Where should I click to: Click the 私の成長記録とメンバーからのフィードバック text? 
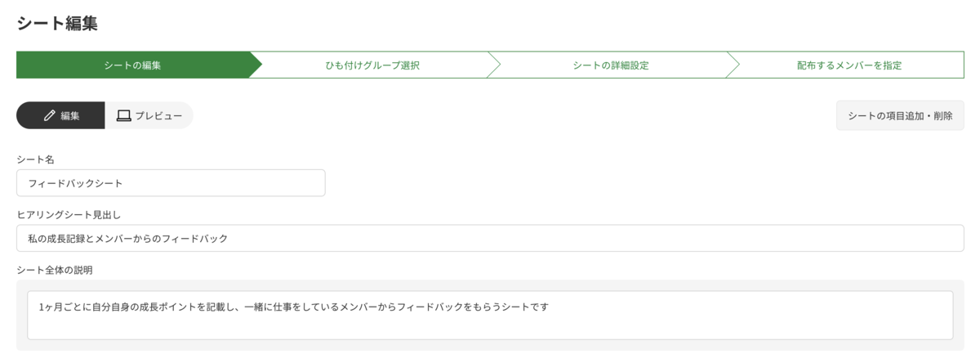(x=127, y=239)
